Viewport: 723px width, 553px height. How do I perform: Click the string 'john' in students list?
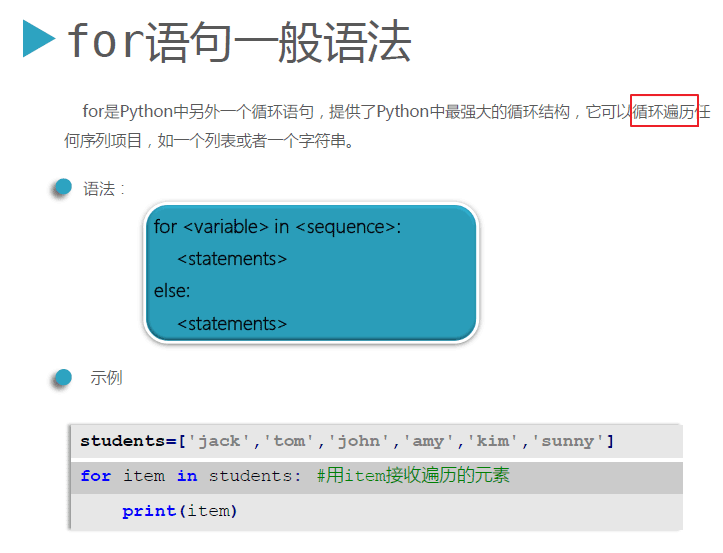pyautogui.click(x=359, y=441)
